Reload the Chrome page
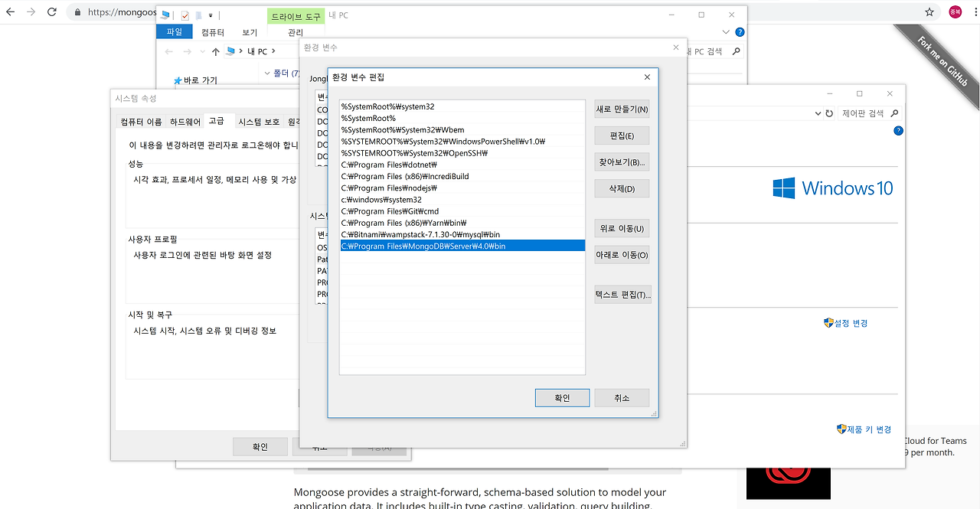The height and width of the screenshot is (509, 980). [x=52, y=12]
